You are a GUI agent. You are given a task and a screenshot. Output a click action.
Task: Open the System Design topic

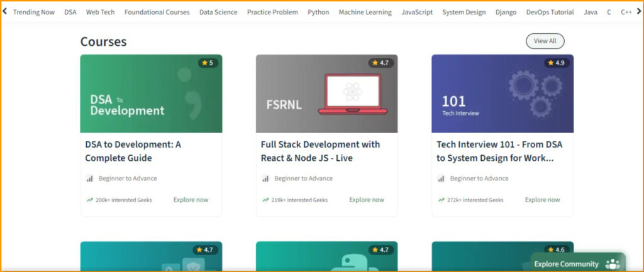point(464,12)
